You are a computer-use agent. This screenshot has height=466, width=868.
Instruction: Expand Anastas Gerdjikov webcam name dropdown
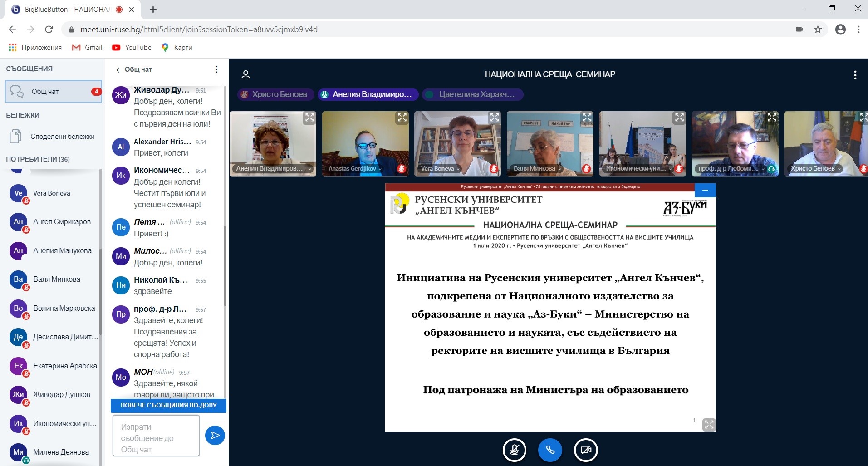(x=355, y=168)
